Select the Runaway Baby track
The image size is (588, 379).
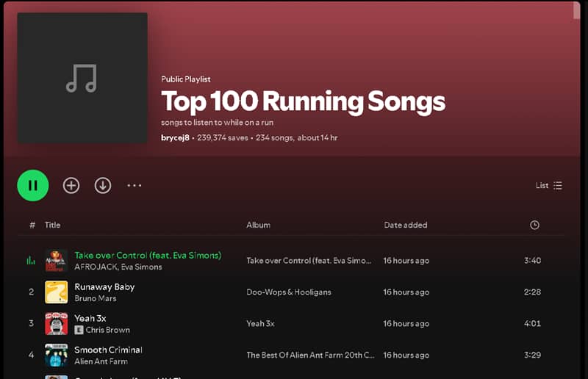[x=104, y=286]
